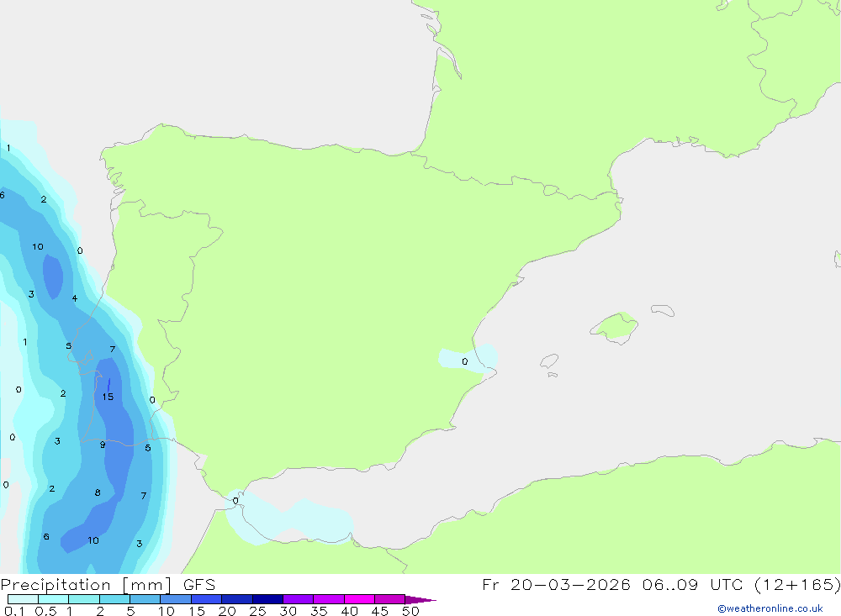
Task: Click the '(12+165)' forecast run text
Action: 797,584
